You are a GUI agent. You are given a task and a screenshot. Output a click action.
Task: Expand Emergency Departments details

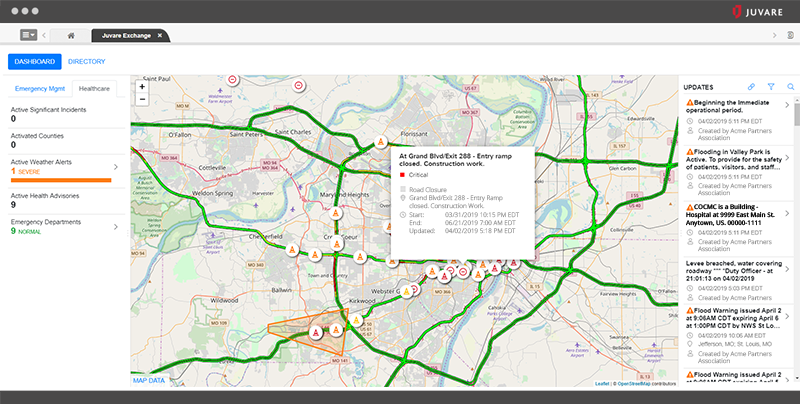116,227
